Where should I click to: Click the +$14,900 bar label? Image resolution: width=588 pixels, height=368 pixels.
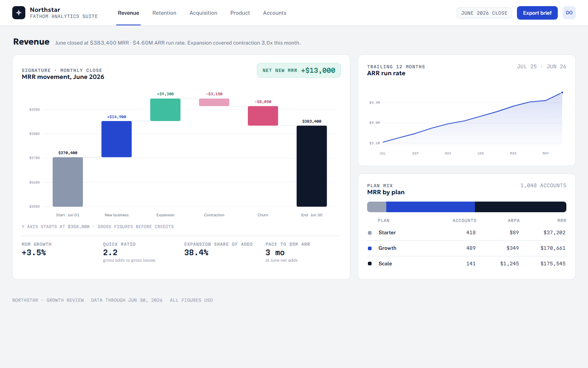(116, 117)
